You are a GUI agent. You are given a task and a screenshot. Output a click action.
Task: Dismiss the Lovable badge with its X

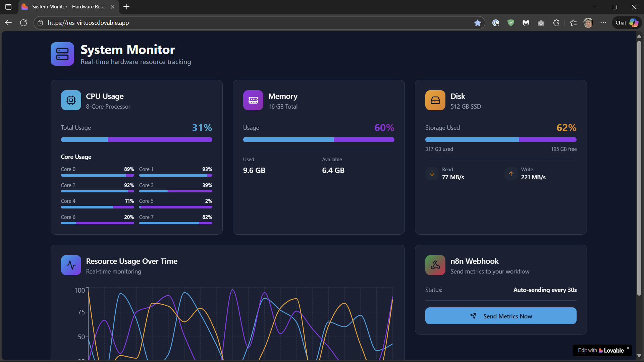(x=628, y=348)
